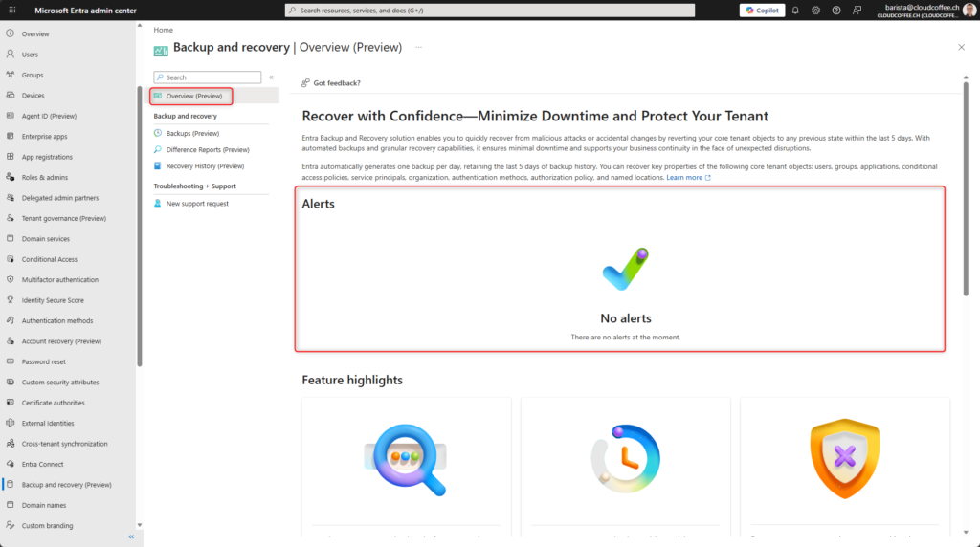Click the clock feature highlight image
The height and width of the screenshot is (547, 980).
click(x=626, y=459)
